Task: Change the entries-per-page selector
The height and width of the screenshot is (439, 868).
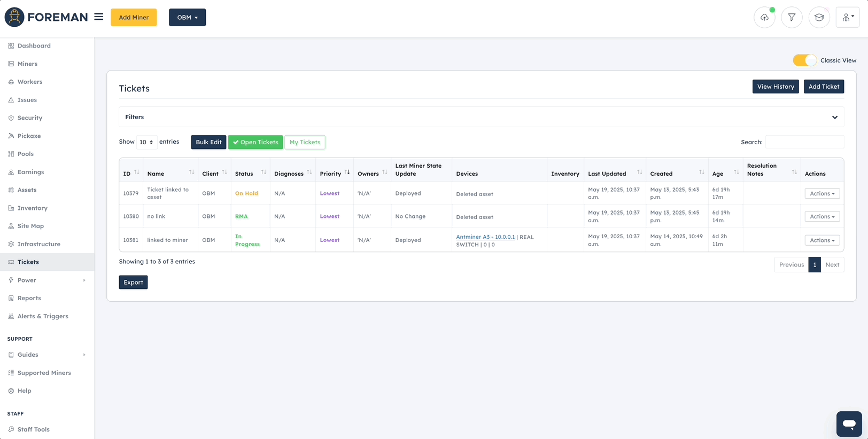Action: tap(146, 142)
